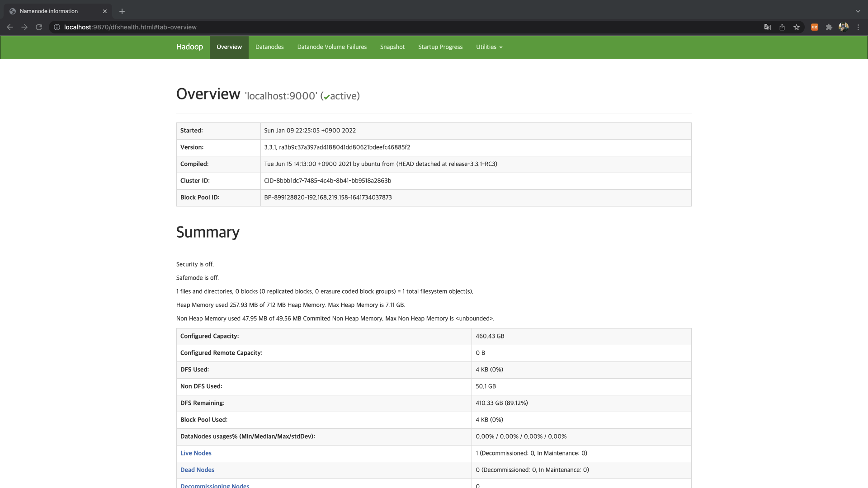The image size is (868, 488).
Task: Click the Version value 3.3.1 hash
Action: [x=337, y=147]
